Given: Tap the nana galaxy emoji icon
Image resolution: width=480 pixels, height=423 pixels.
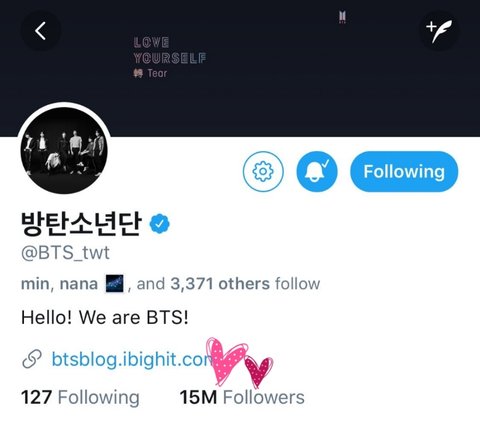Looking at the screenshot, I should [x=114, y=284].
